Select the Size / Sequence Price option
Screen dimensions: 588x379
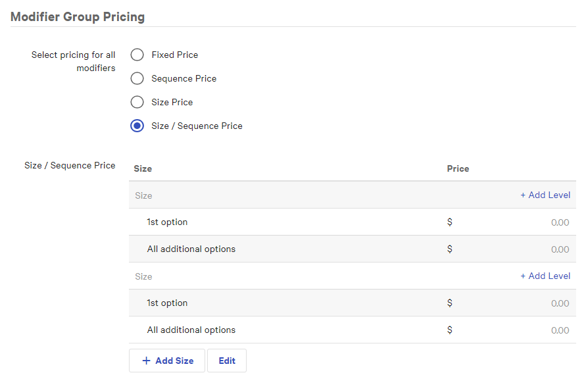click(137, 126)
